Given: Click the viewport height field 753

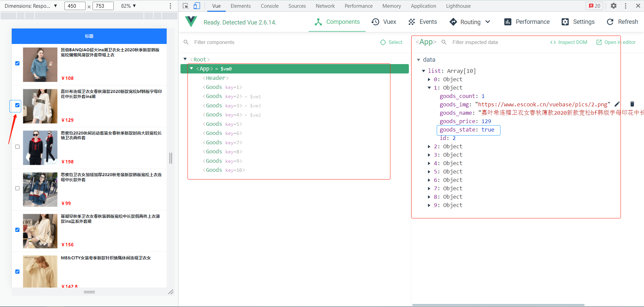Looking at the screenshot, I should coord(103,6).
